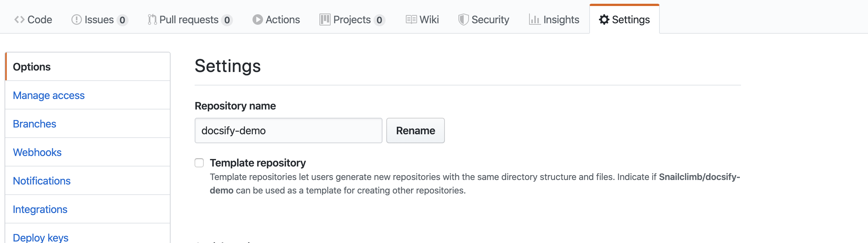Switch to the Pull requests tab
The height and width of the screenshot is (243, 868).
coord(189,19)
